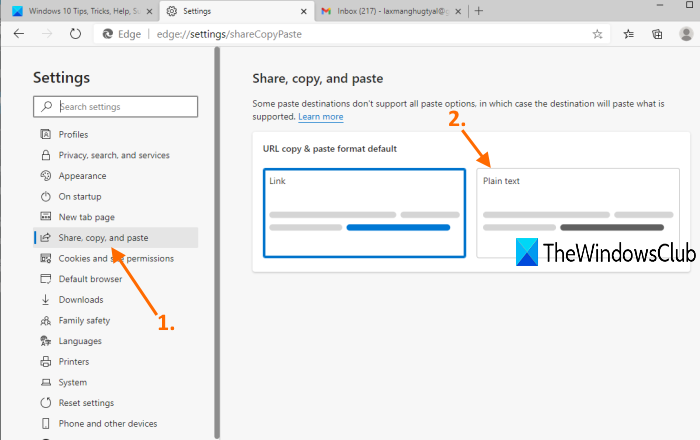Click the Family safety icon
700x440 pixels.
46,320
